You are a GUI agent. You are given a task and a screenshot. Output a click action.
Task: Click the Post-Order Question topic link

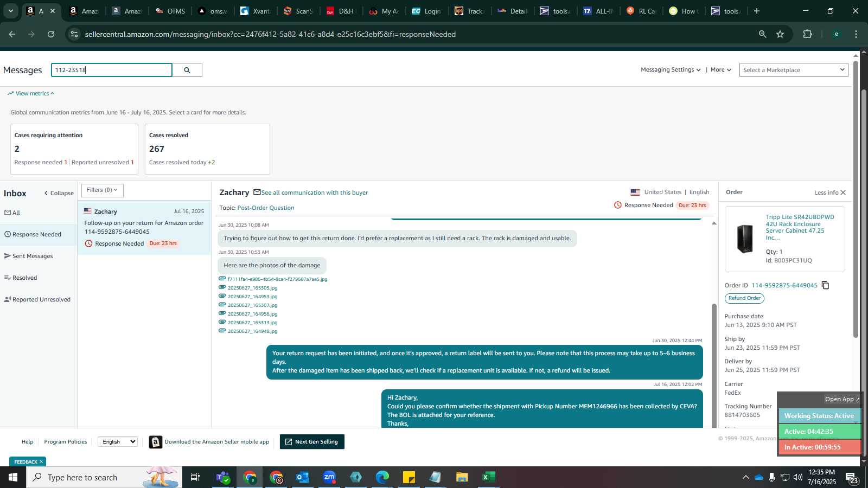tap(266, 208)
